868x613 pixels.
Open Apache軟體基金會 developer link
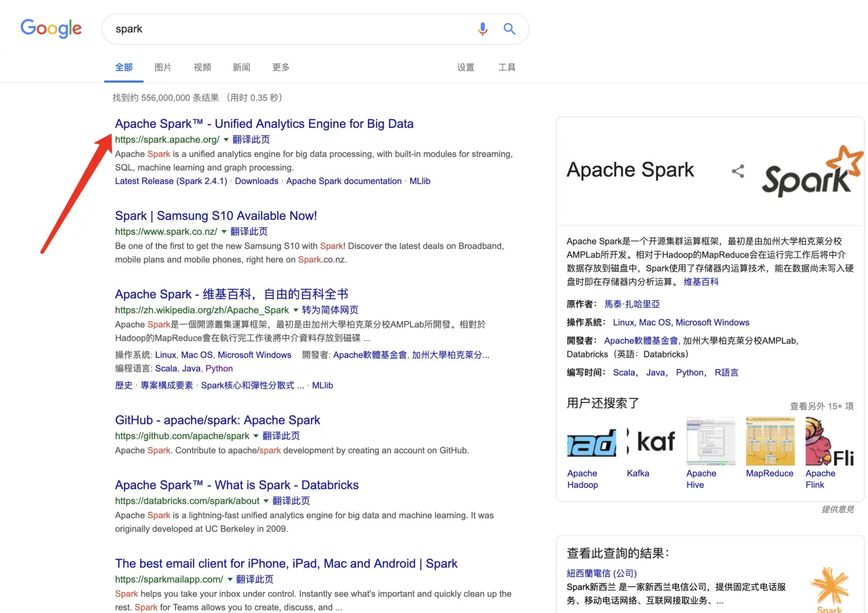(641, 341)
